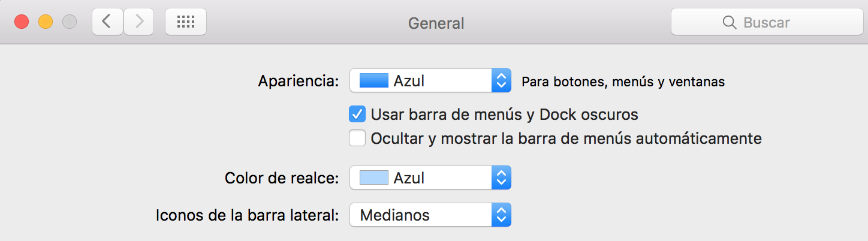Click the magnifying glass search icon
The height and width of the screenshot is (241, 868).
click(729, 23)
